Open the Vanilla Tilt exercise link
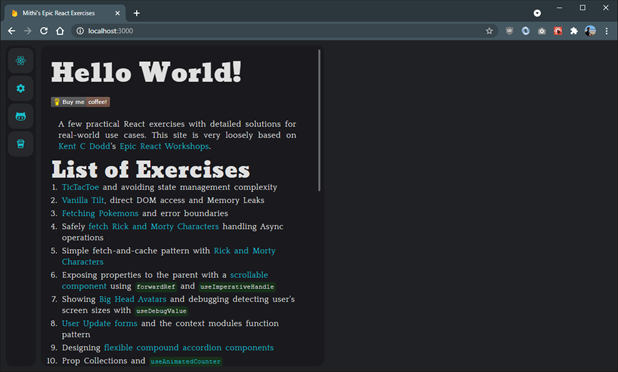 tap(83, 200)
